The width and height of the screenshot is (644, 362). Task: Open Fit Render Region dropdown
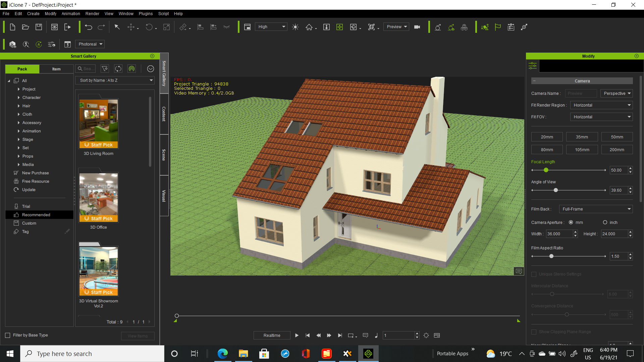point(601,105)
